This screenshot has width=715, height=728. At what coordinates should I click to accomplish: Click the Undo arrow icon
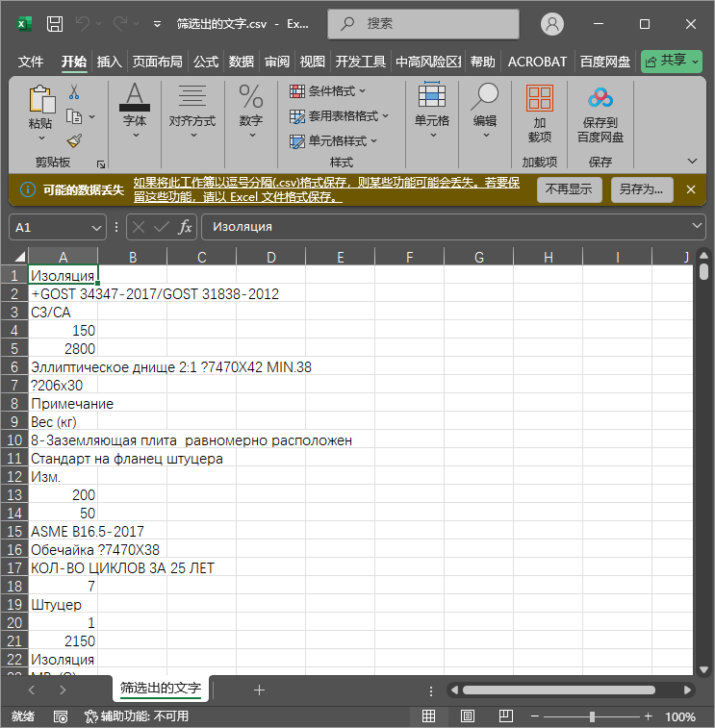pyautogui.click(x=82, y=24)
